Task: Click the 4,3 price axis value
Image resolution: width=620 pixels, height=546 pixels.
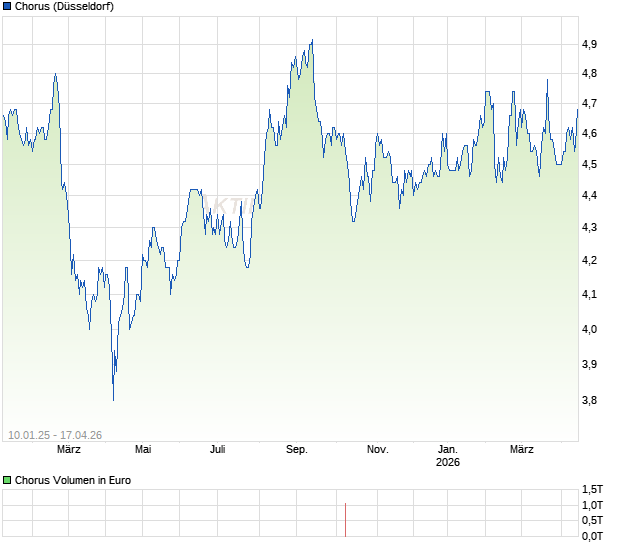Action: point(589,227)
